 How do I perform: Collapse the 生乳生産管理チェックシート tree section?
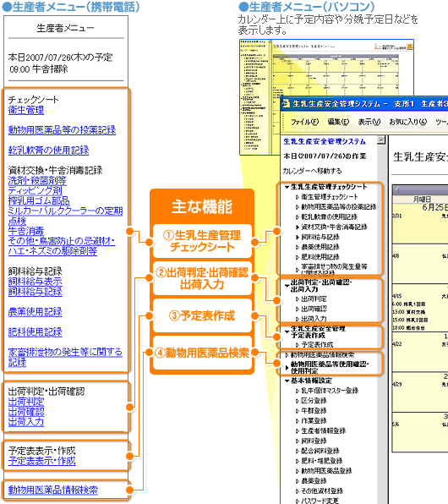287,187
